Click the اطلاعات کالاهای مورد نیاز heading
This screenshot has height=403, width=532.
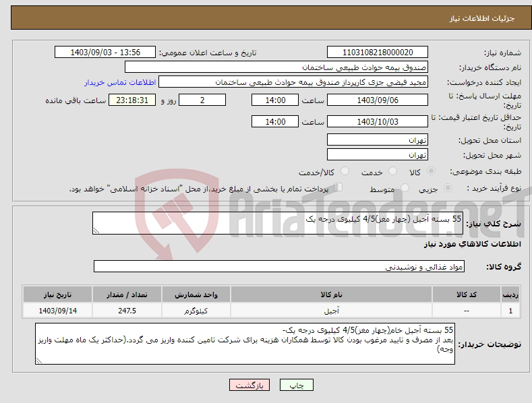pyautogui.click(x=472, y=244)
